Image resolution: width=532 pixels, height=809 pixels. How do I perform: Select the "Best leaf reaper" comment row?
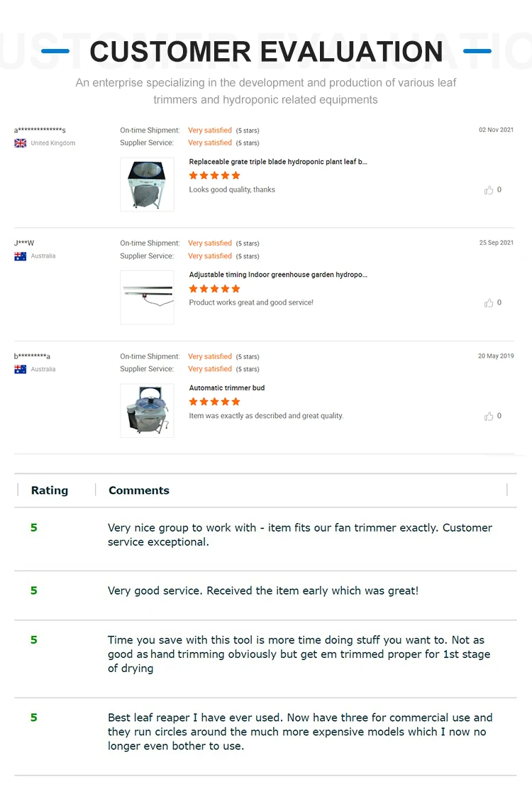tap(299, 732)
